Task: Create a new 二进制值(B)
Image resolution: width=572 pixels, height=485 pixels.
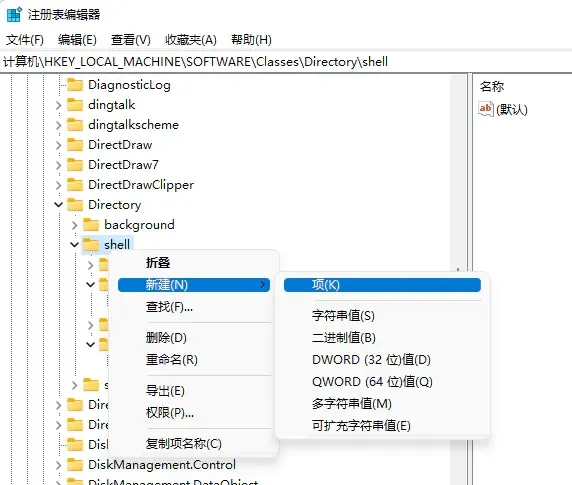Action: click(382, 338)
